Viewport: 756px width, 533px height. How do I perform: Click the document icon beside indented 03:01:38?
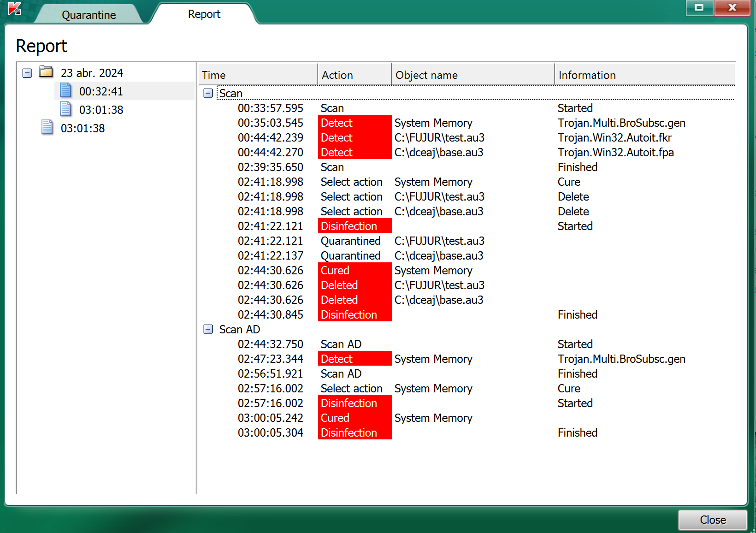[x=66, y=109]
